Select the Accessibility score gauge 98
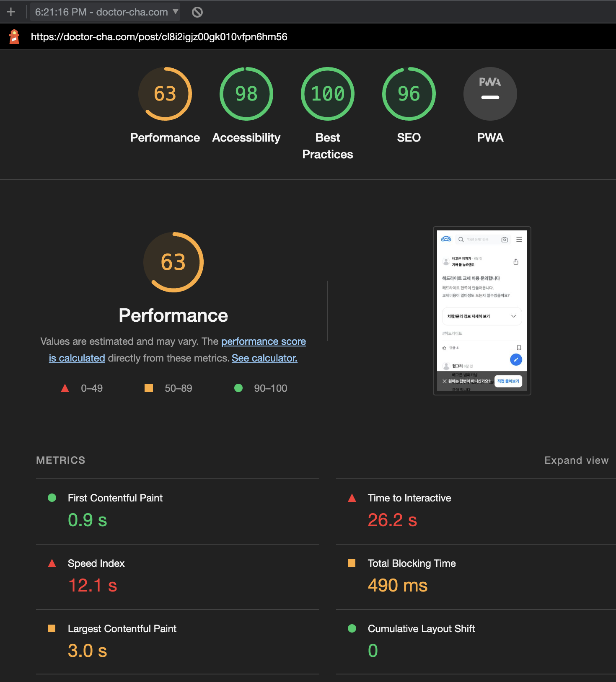Screen dimensions: 616x682 [x=246, y=94]
